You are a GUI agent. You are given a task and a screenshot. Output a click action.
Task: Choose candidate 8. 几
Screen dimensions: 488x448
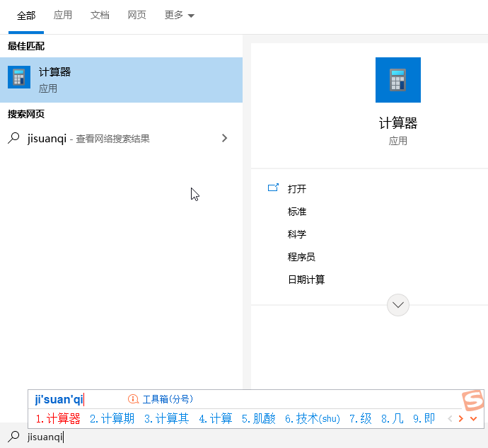click(x=392, y=418)
